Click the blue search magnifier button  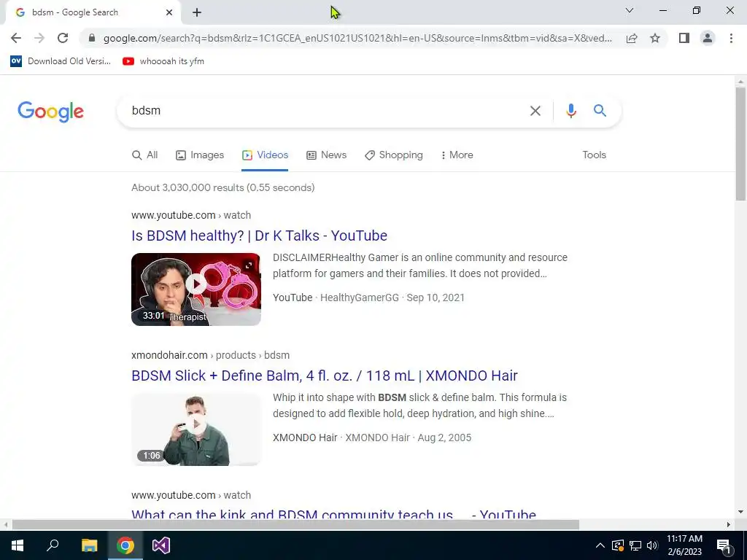point(600,111)
